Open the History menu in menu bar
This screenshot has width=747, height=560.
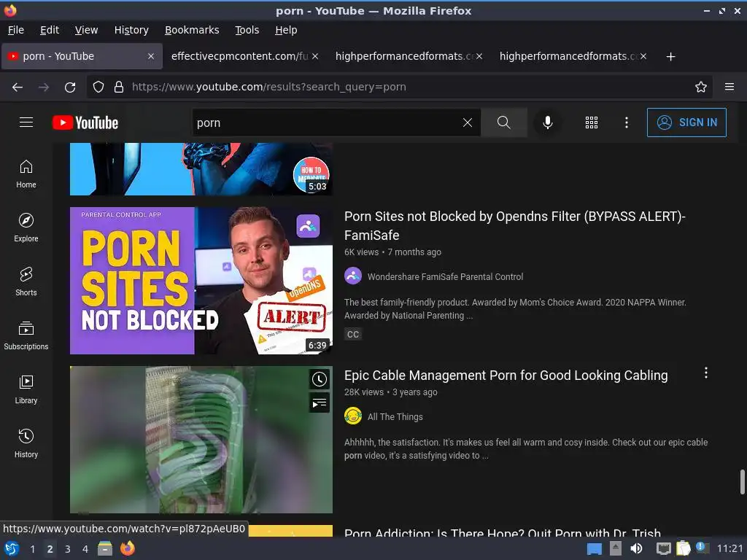[131, 30]
